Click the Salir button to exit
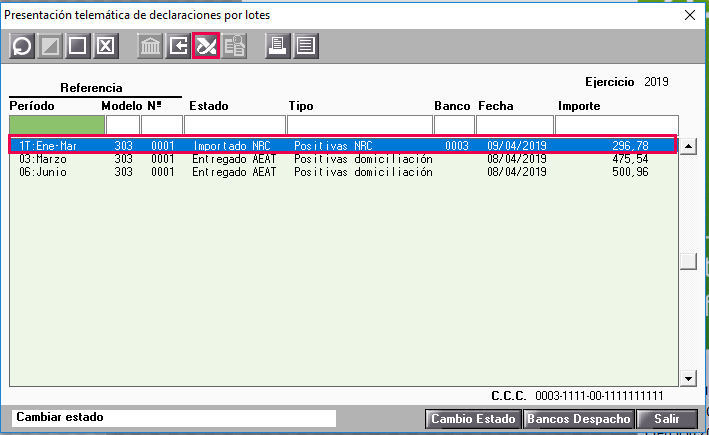This screenshot has height=435, width=709. [x=666, y=419]
